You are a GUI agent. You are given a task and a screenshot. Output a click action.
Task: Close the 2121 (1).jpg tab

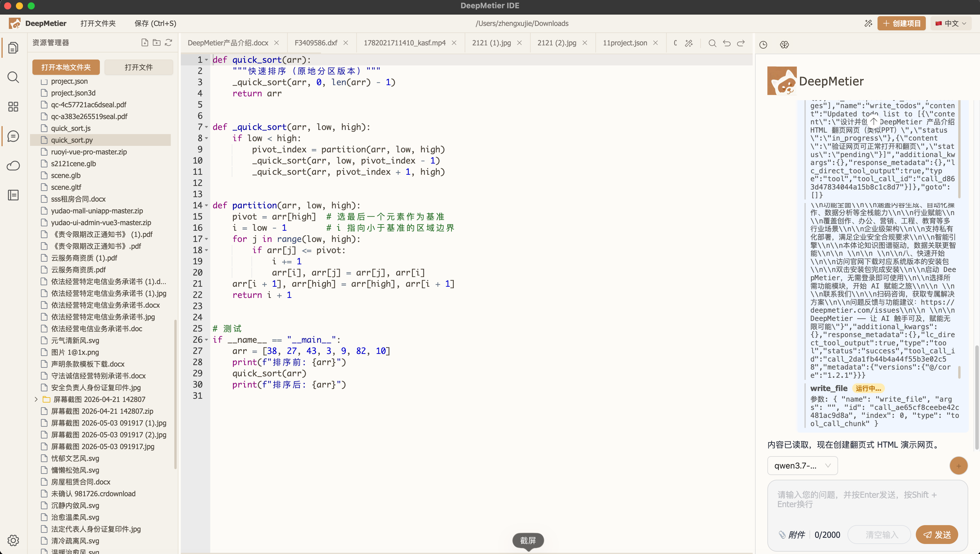point(519,43)
